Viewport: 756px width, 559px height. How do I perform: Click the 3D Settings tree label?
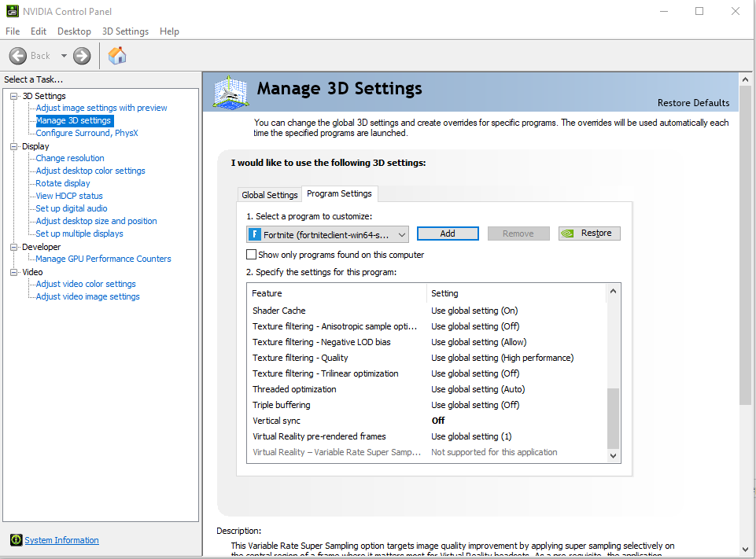44,96
